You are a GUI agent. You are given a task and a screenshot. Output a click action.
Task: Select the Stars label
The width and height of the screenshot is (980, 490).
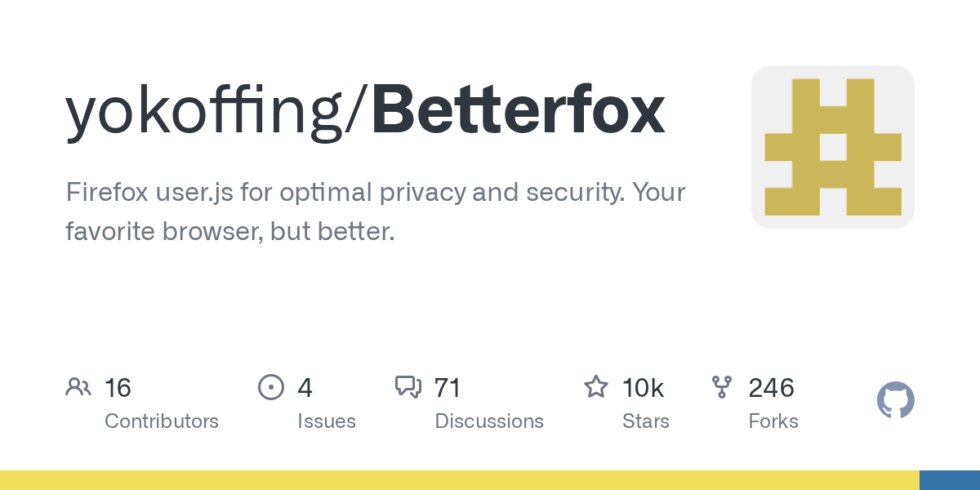(x=645, y=421)
